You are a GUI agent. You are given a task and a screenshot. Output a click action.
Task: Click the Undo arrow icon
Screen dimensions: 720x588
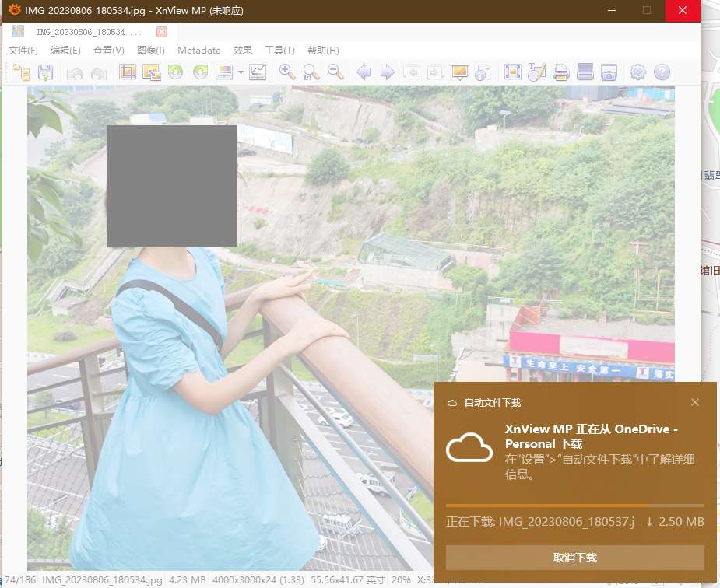click(x=75, y=73)
